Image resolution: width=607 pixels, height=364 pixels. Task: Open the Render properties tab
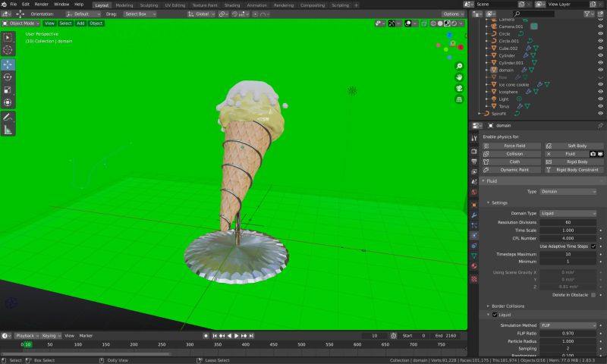pos(474,151)
